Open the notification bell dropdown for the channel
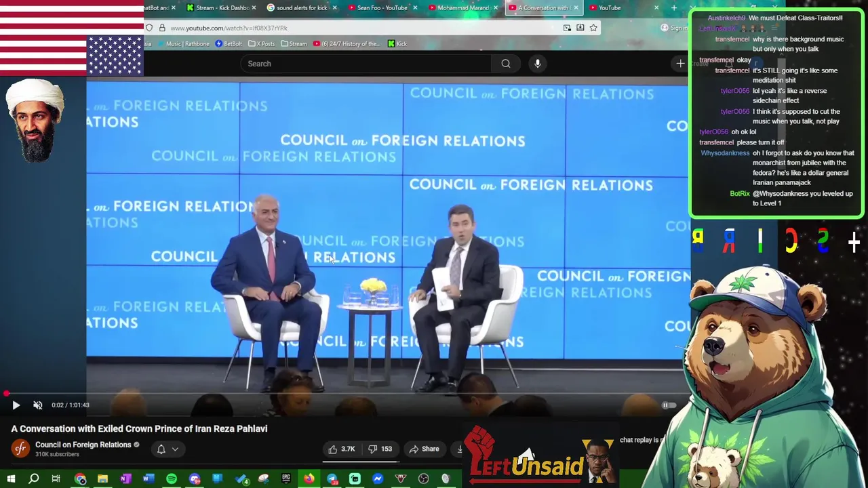868x488 pixels. tap(167, 449)
